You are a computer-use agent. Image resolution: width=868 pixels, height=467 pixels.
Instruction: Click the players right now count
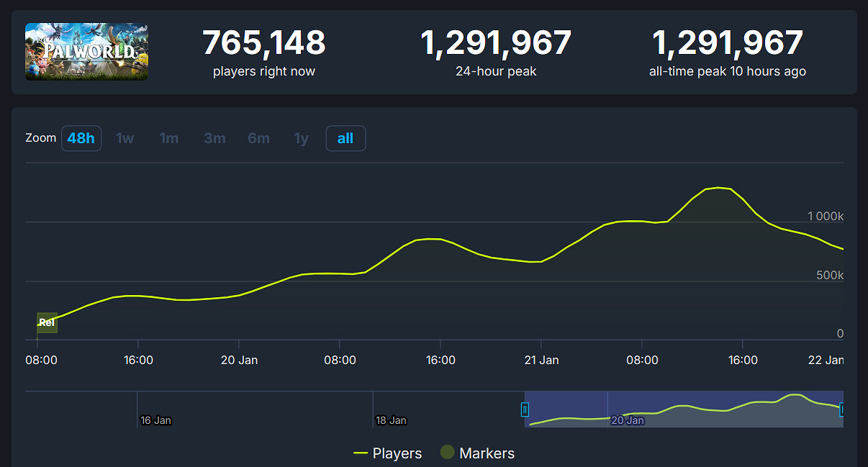tap(263, 43)
